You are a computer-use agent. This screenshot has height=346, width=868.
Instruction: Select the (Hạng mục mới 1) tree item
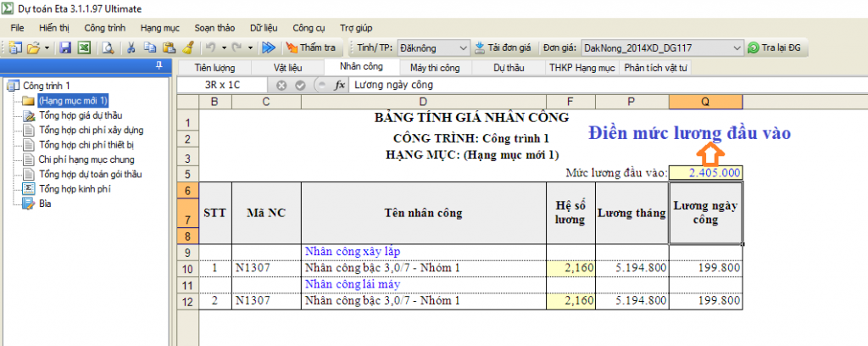pos(73,100)
